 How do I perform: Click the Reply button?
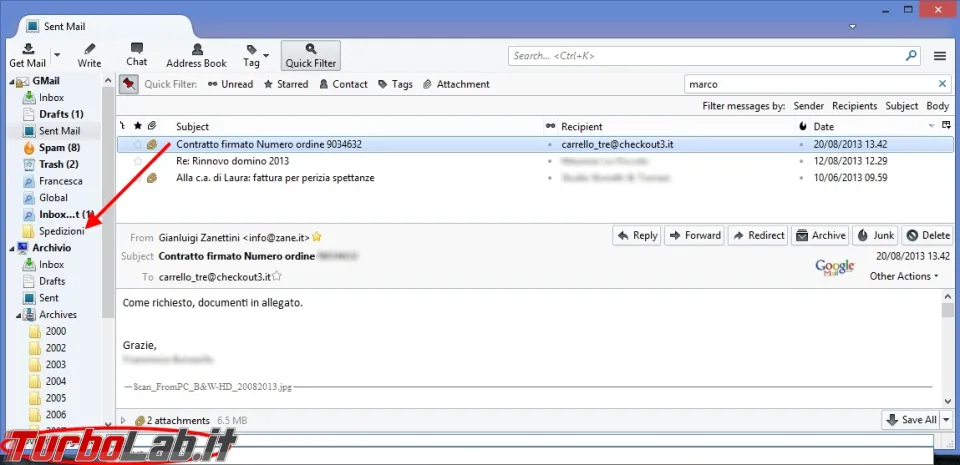coord(637,236)
